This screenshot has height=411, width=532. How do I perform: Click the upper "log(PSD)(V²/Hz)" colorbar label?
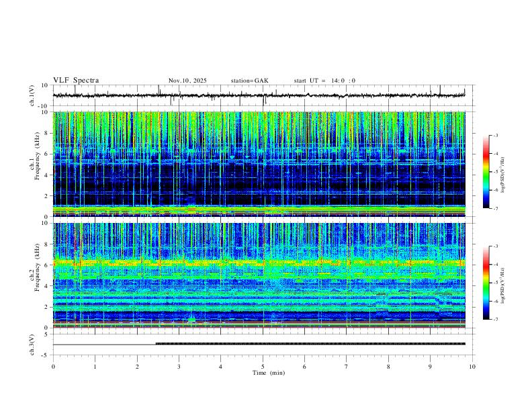503,175
